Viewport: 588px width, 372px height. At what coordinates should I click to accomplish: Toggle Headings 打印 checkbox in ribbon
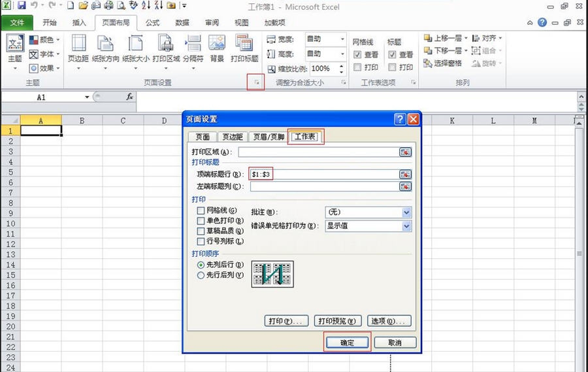[x=392, y=67]
